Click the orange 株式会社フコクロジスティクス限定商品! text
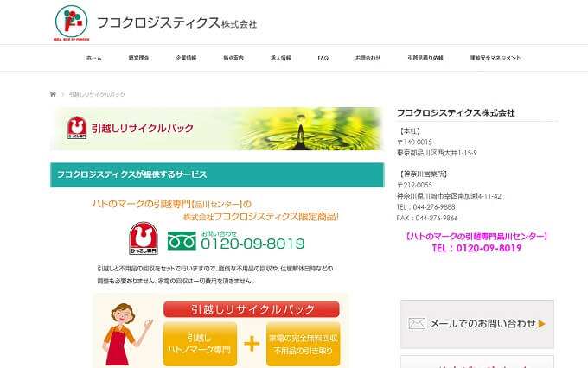This screenshot has width=588, height=368. coord(261,217)
